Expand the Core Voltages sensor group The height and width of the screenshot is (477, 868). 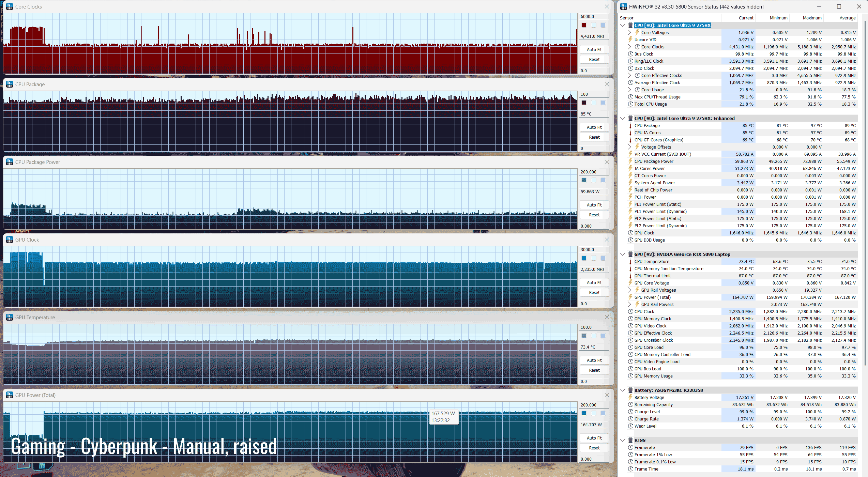tap(629, 32)
